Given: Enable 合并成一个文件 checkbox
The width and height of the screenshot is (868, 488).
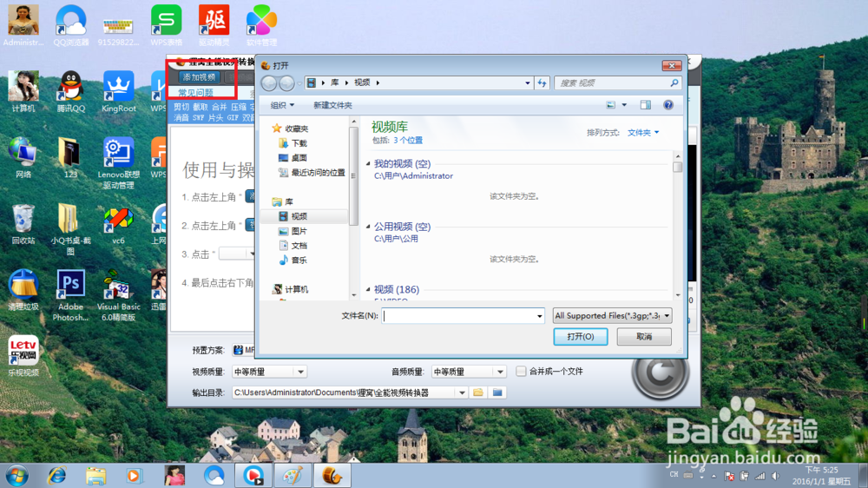Looking at the screenshot, I should [520, 371].
